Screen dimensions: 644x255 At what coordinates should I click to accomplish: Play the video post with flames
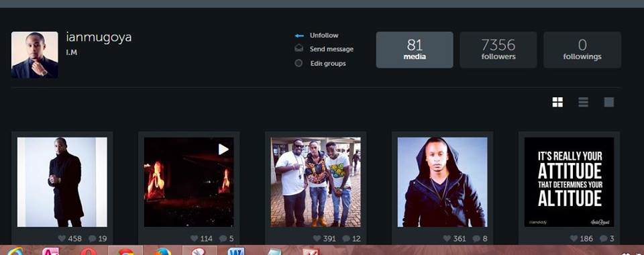(223, 149)
